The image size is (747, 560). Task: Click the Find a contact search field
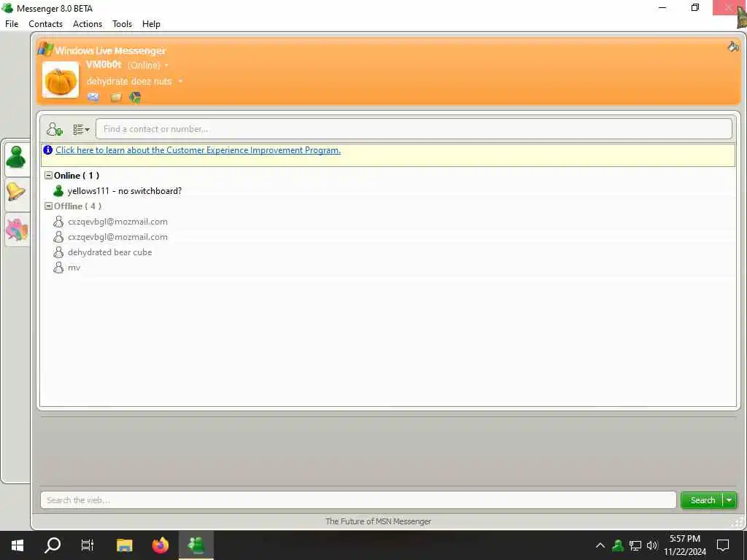414,129
